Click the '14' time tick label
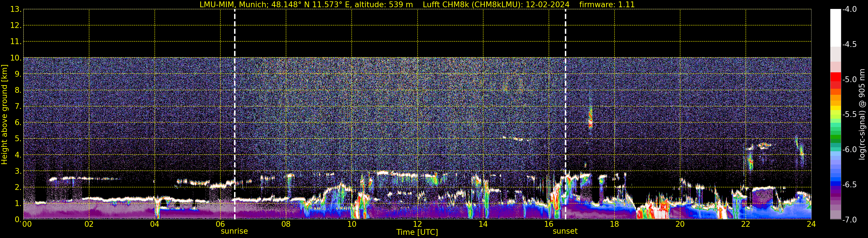This screenshot has width=868, height=238. tap(483, 224)
